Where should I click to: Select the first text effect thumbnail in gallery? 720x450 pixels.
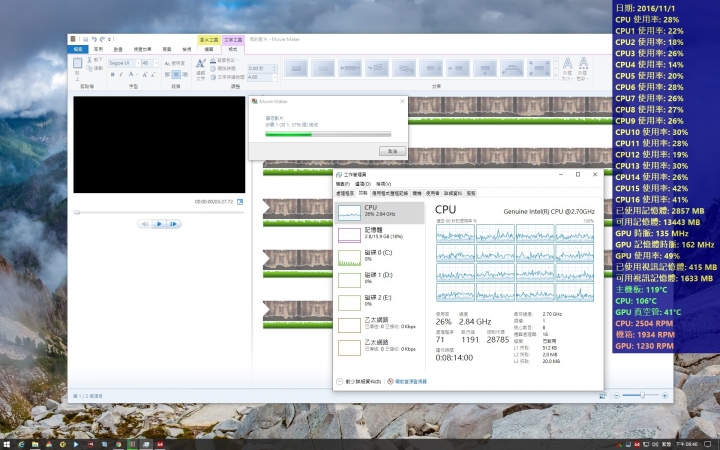[x=297, y=68]
